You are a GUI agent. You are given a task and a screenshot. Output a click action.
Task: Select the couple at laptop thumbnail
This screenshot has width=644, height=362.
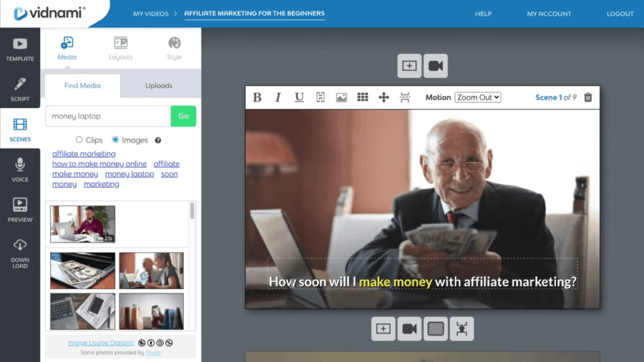coord(152,270)
